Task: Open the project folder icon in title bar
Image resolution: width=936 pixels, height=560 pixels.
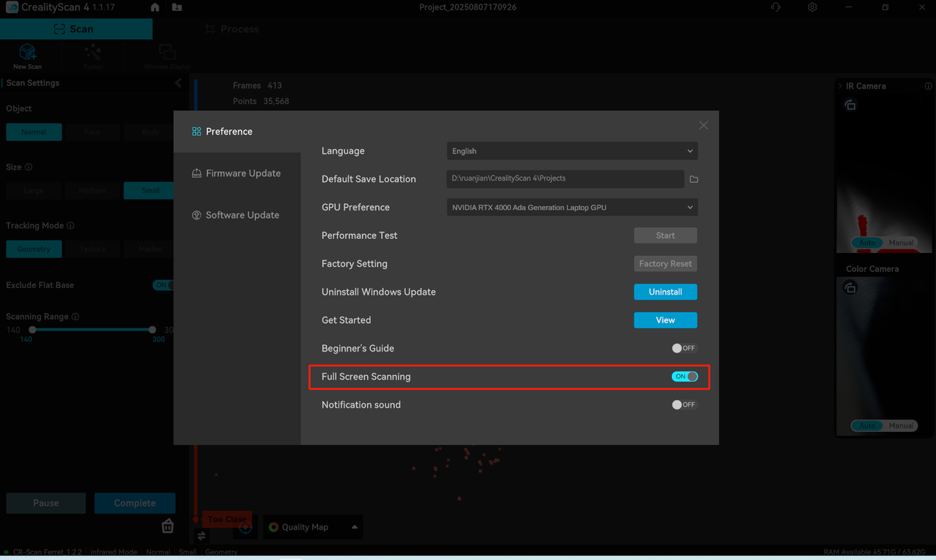Action: point(177,7)
